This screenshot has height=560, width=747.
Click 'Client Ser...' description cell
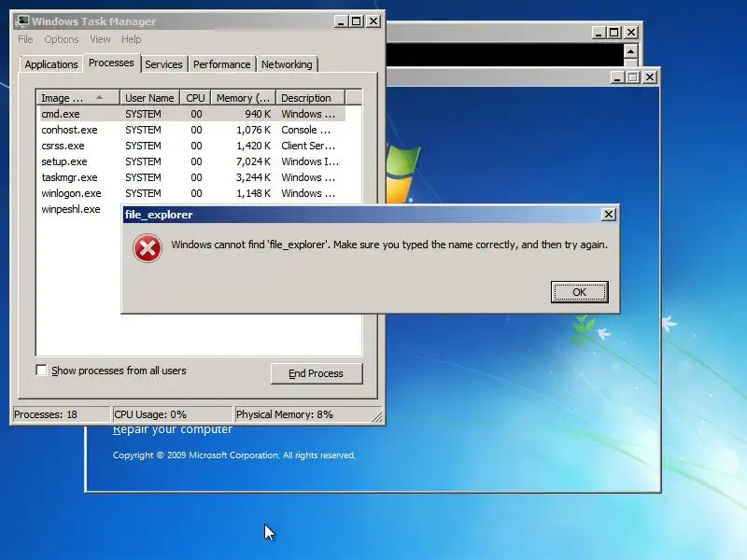point(308,146)
